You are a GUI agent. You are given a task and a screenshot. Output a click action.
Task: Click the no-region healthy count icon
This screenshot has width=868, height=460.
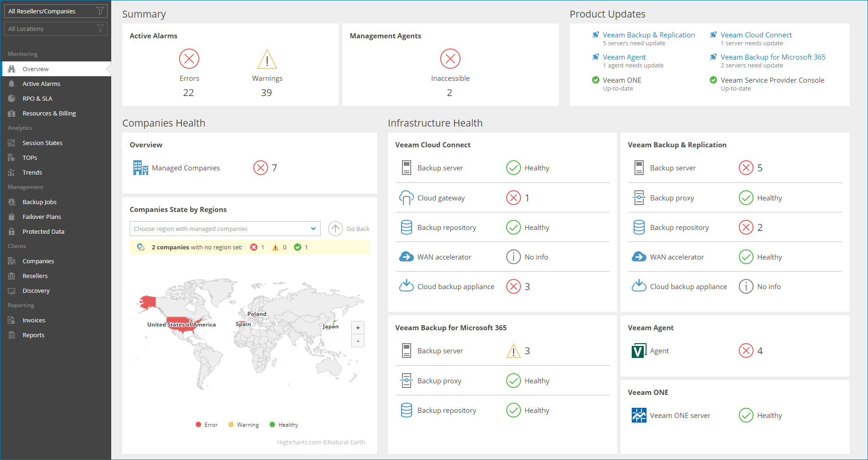point(298,247)
